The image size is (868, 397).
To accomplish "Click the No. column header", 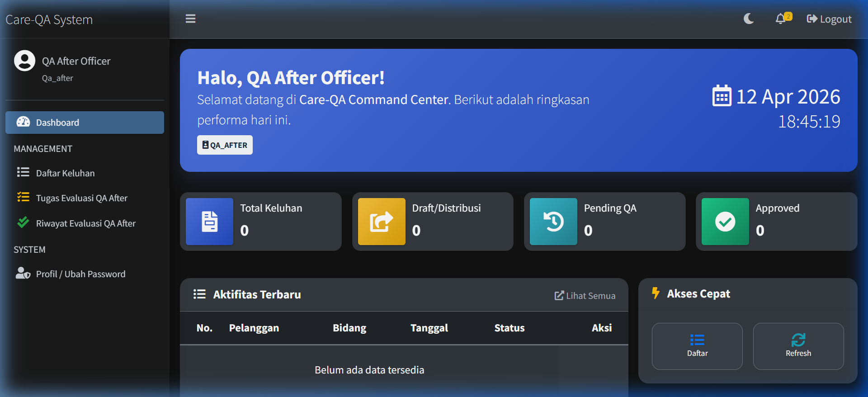I will tap(204, 328).
